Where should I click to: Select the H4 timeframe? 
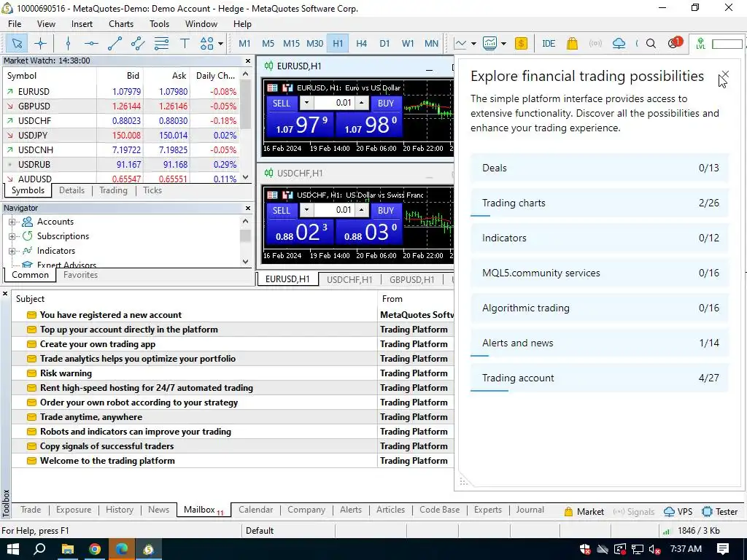point(361,44)
